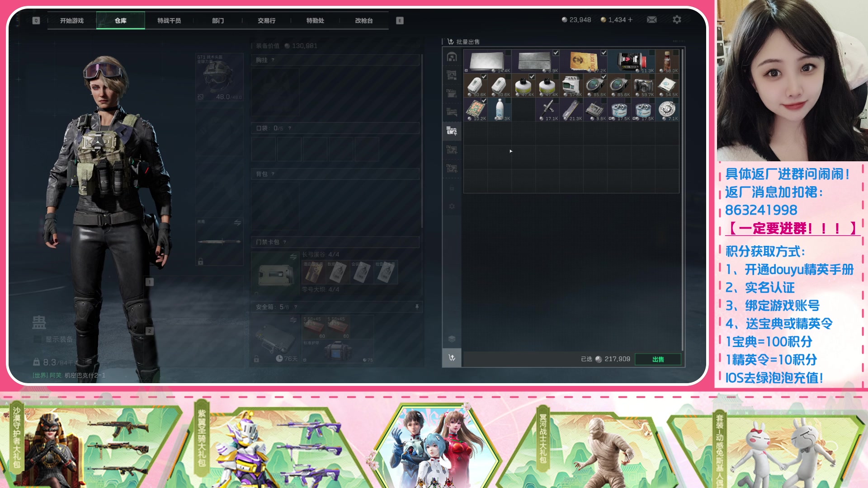Switch to the 仓库 tab
This screenshot has height=488, width=868.
coord(121,20)
